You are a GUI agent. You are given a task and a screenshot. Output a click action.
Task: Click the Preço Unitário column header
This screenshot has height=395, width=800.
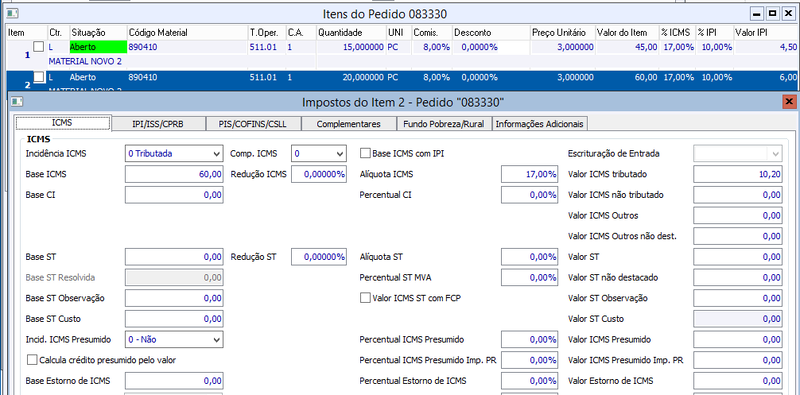click(563, 33)
